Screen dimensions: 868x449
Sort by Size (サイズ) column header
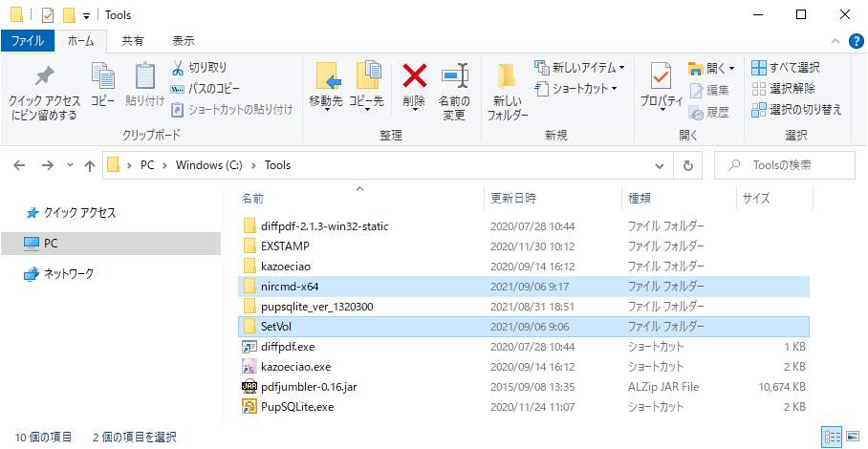pos(774,198)
